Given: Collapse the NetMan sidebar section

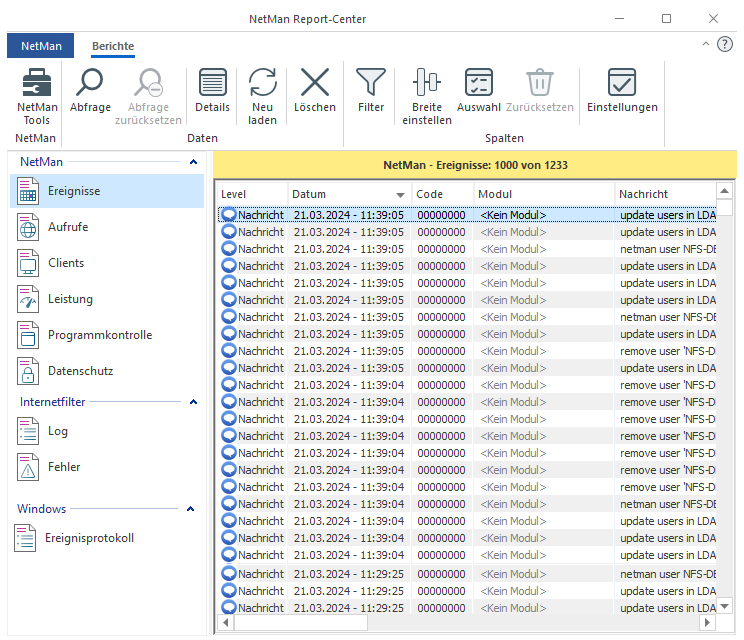Looking at the screenshot, I should tap(193, 161).
